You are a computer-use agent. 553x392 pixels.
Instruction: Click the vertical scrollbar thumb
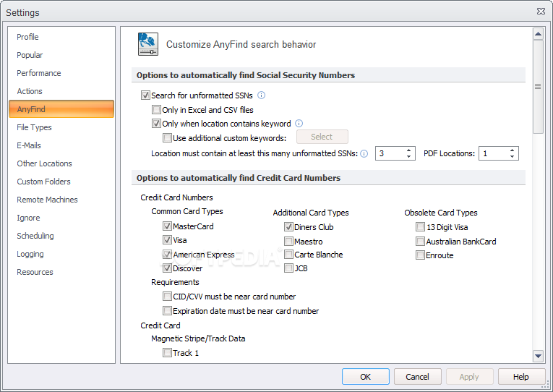coord(538,87)
